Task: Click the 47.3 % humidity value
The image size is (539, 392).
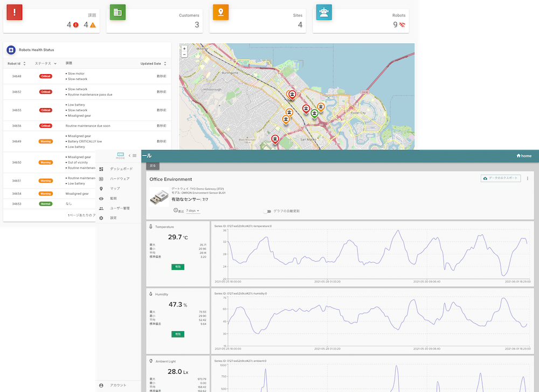Action: pyautogui.click(x=178, y=304)
